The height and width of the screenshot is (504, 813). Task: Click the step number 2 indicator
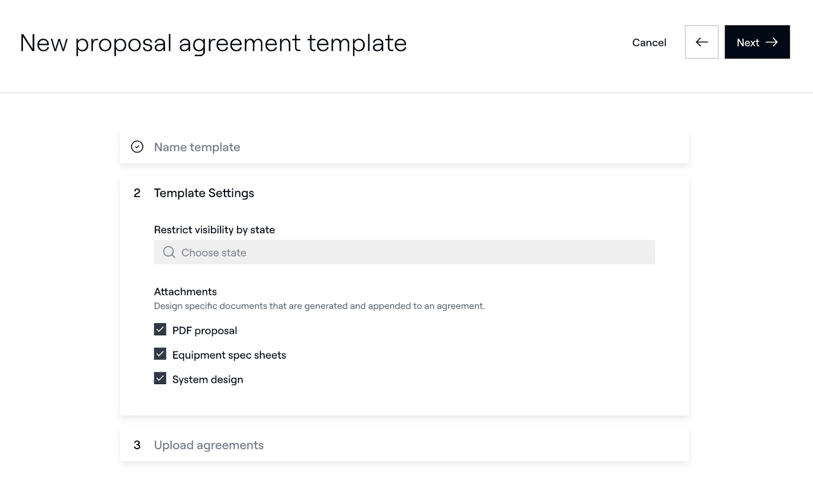(x=137, y=193)
